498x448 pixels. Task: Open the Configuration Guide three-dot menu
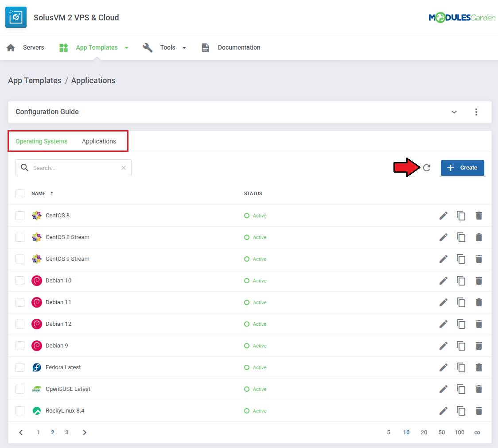[476, 112]
